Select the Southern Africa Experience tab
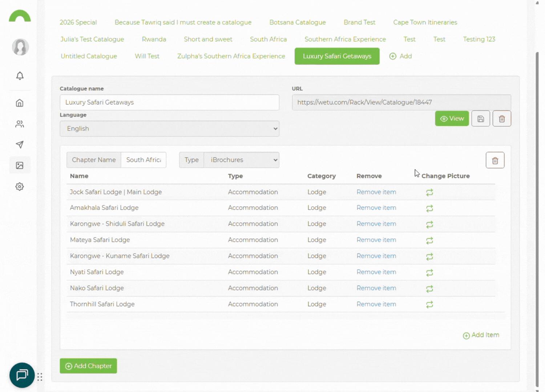The width and height of the screenshot is (545, 392). 345,39
